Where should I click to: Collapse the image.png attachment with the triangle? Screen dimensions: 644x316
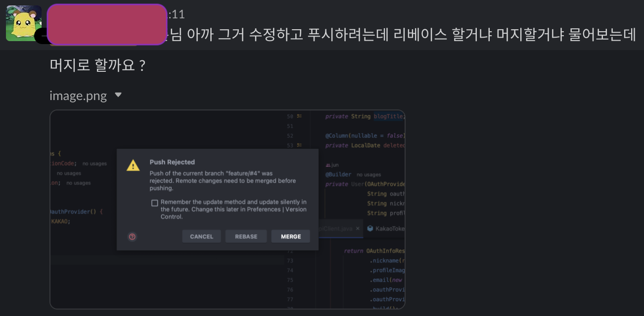(x=118, y=95)
